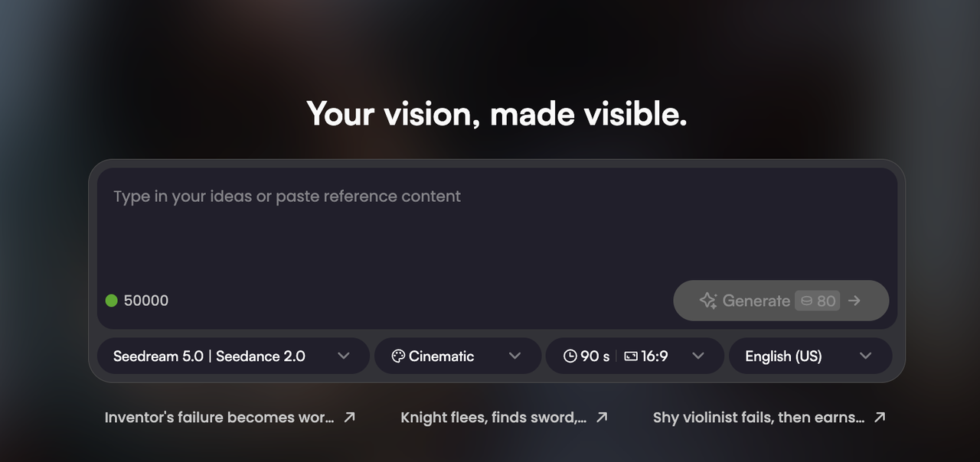Click the credits coin icon beside 80

806,301
